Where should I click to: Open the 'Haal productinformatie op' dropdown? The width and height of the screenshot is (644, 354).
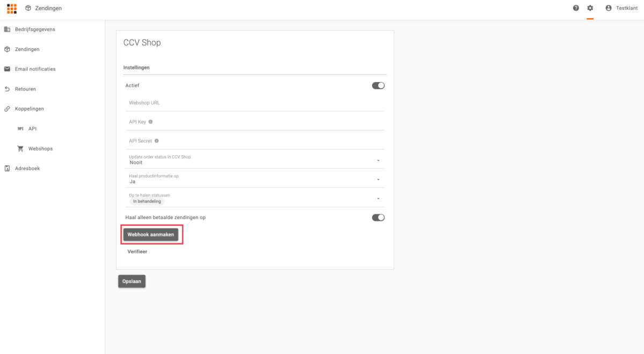point(378,179)
